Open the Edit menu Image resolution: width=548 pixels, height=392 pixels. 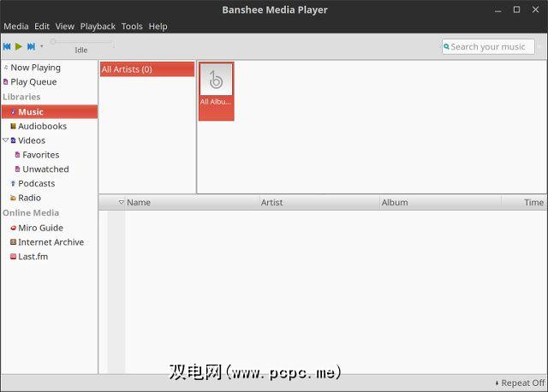point(42,27)
